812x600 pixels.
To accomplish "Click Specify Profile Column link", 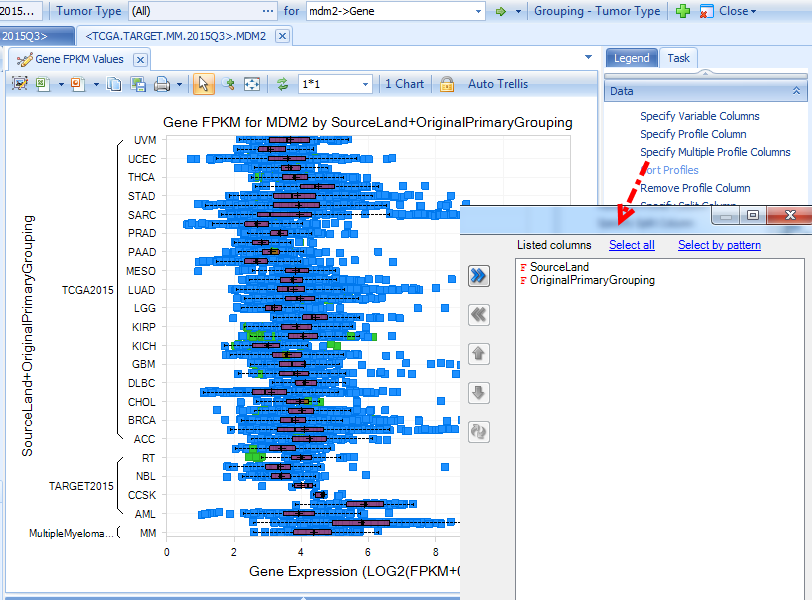I will (693, 134).
